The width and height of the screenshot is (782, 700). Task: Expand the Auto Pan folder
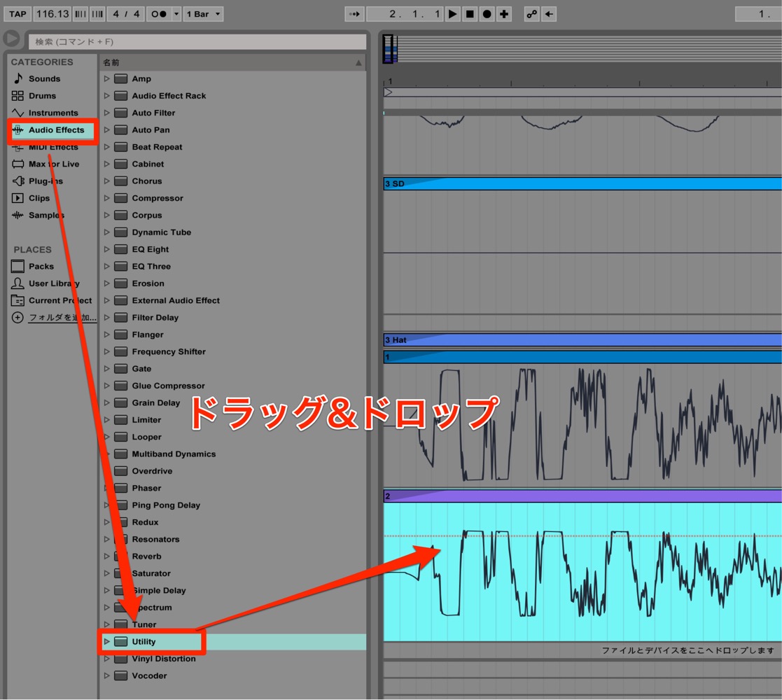pos(106,129)
